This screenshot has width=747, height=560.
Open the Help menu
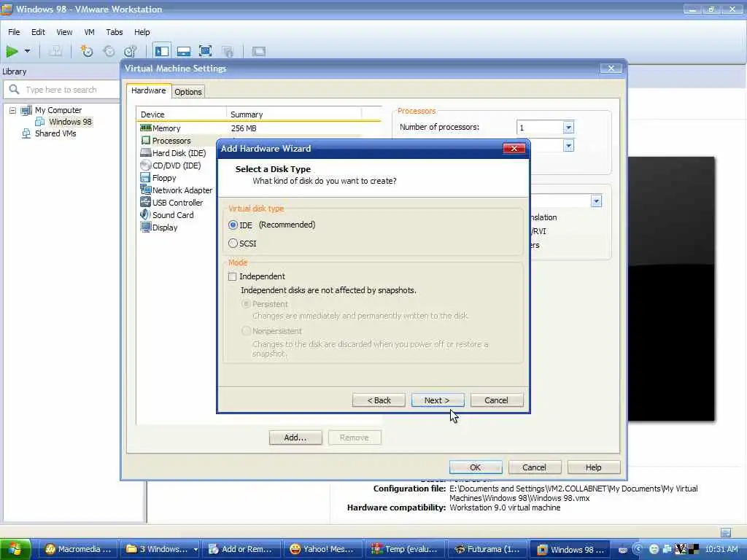[x=142, y=32]
